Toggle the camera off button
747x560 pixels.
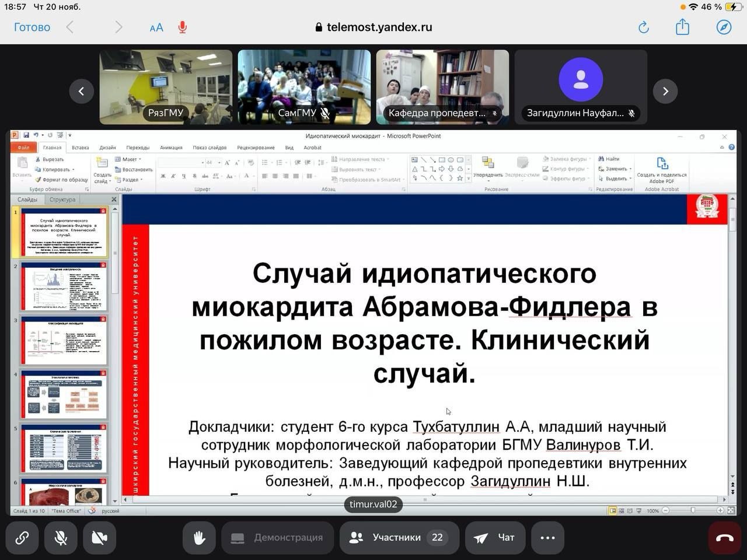coord(99,537)
